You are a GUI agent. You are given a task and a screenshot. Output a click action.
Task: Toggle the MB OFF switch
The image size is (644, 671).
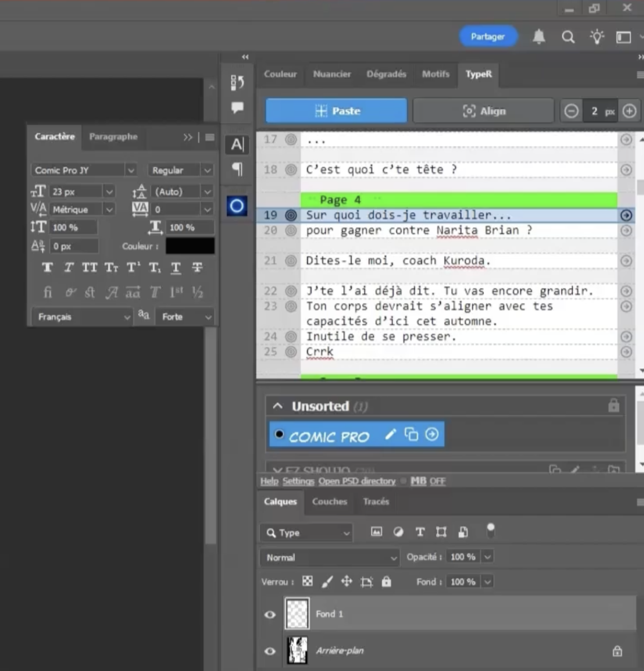coord(428,481)
